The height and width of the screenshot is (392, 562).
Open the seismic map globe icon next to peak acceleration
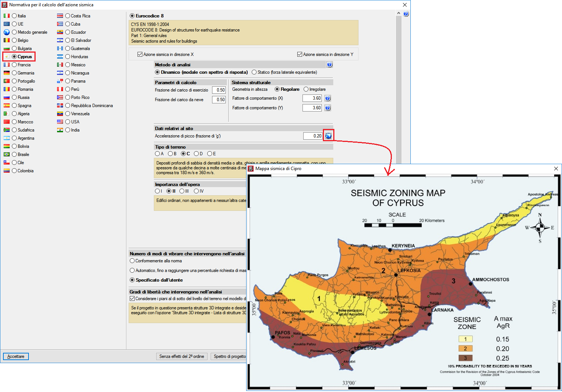click(328, 136)
